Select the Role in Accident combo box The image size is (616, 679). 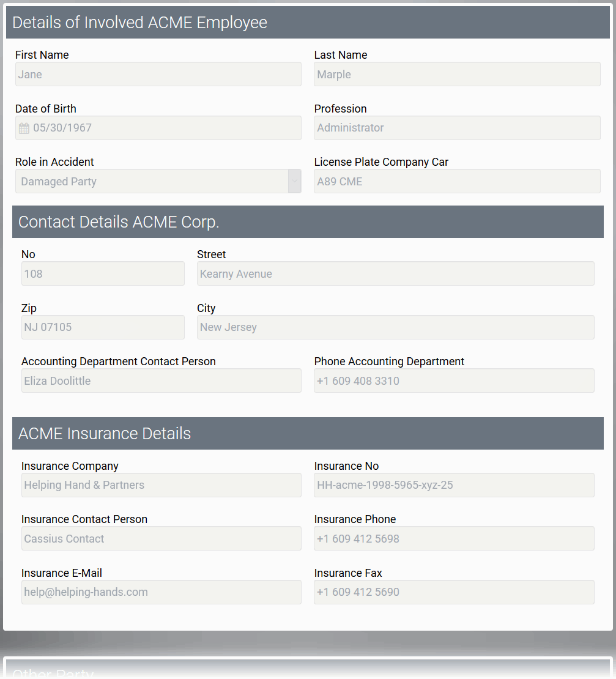152,181
